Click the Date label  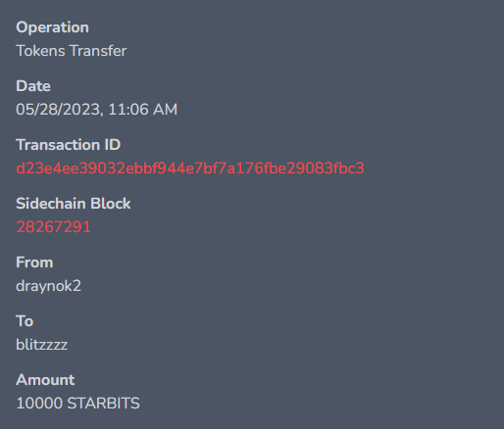[x=33, y=86]
